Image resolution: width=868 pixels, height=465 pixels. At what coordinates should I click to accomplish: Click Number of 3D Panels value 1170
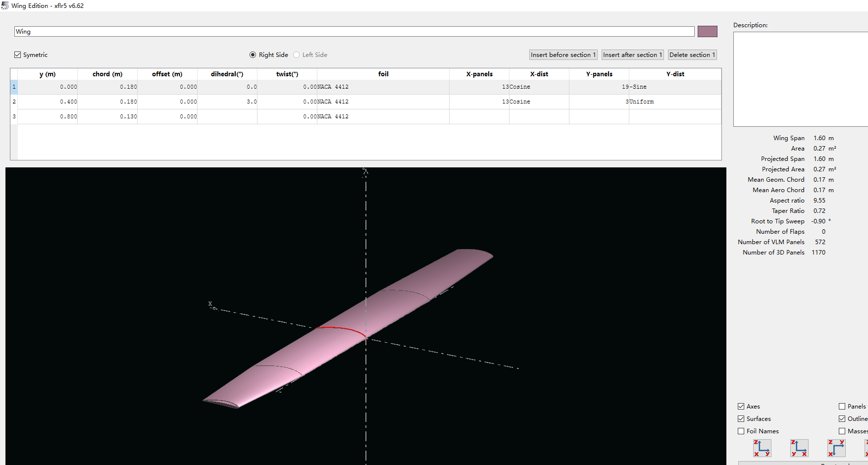818,253
